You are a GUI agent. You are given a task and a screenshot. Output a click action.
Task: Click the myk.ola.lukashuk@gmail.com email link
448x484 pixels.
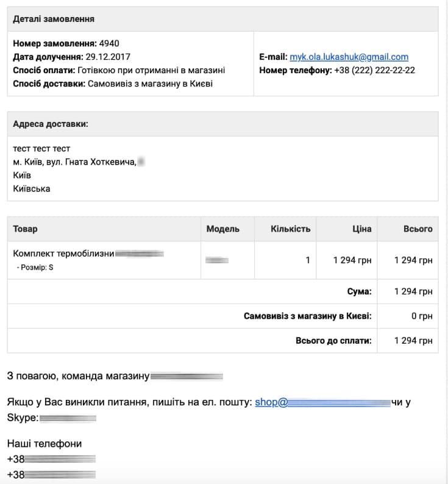(349, 57)
